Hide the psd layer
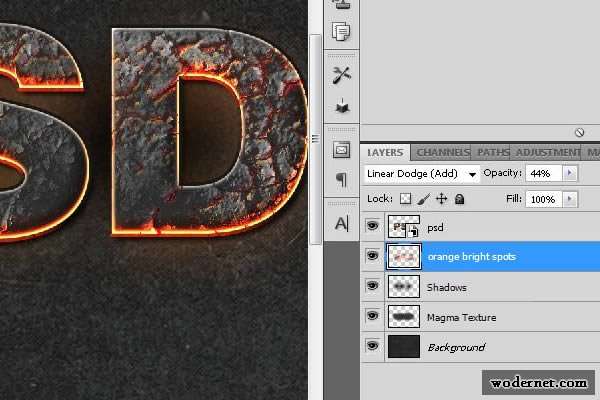This screenshot has width=600, height=400. pyautogui.click(x=373, y=227)
